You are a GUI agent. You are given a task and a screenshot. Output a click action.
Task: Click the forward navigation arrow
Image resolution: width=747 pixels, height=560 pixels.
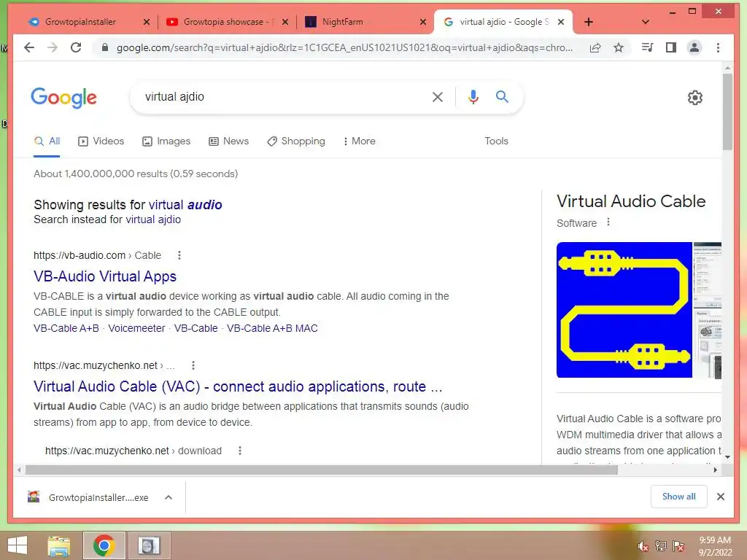(53, 47)
